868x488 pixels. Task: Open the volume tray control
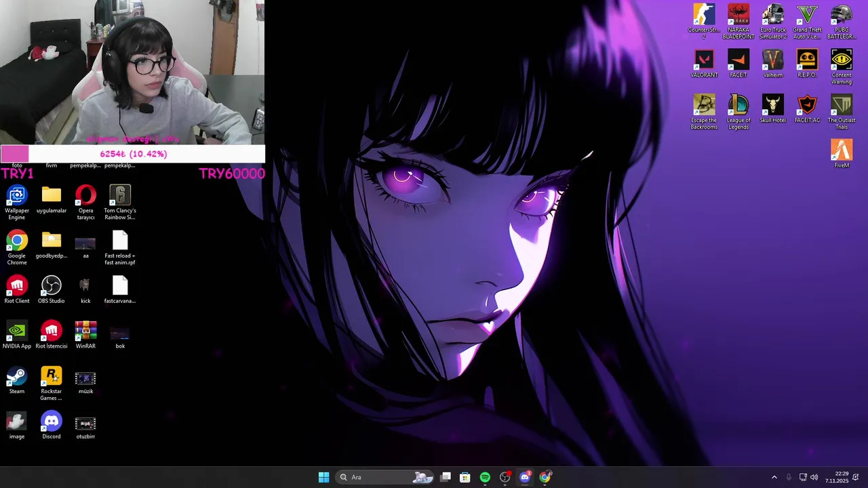[x=814, y=477]
